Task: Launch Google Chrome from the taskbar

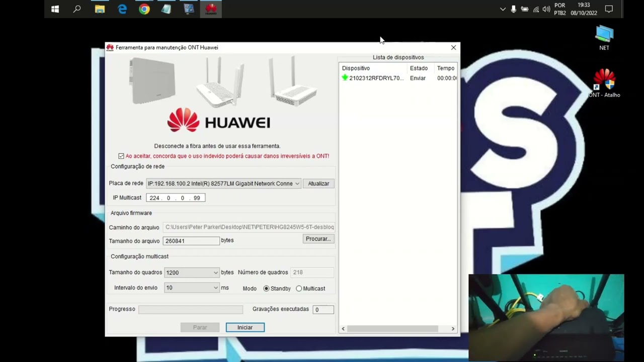Action: 144,9
